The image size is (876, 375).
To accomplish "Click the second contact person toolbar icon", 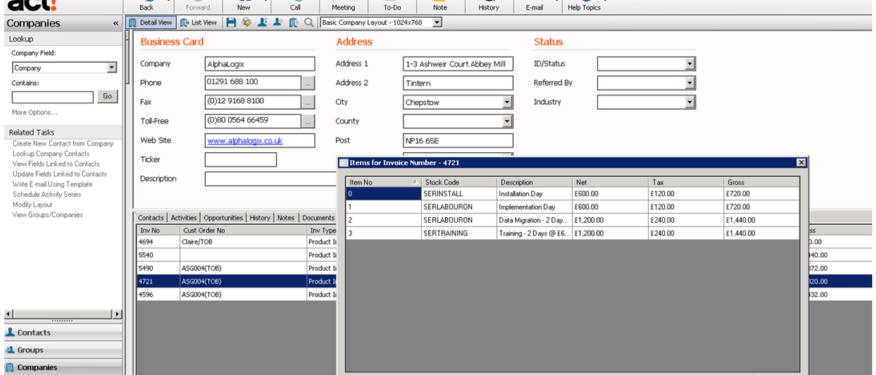I will pos(278,23).
